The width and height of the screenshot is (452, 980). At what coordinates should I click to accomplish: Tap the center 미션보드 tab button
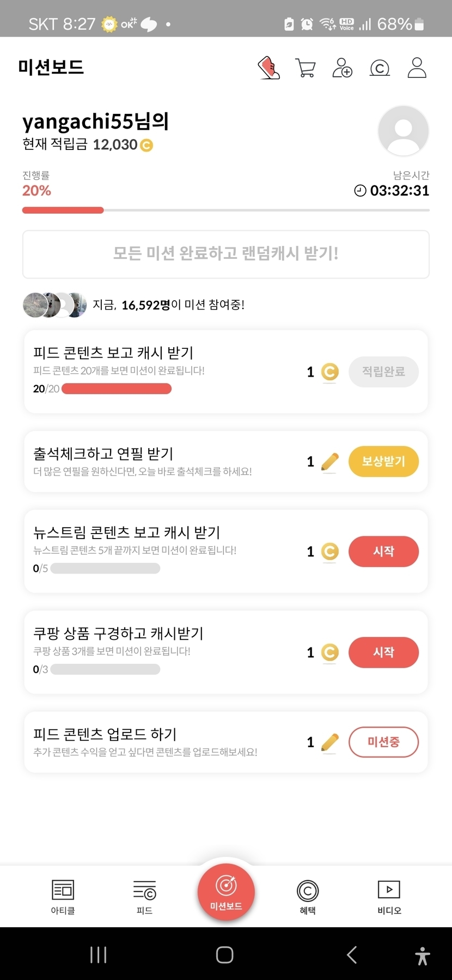coord(226,892)
